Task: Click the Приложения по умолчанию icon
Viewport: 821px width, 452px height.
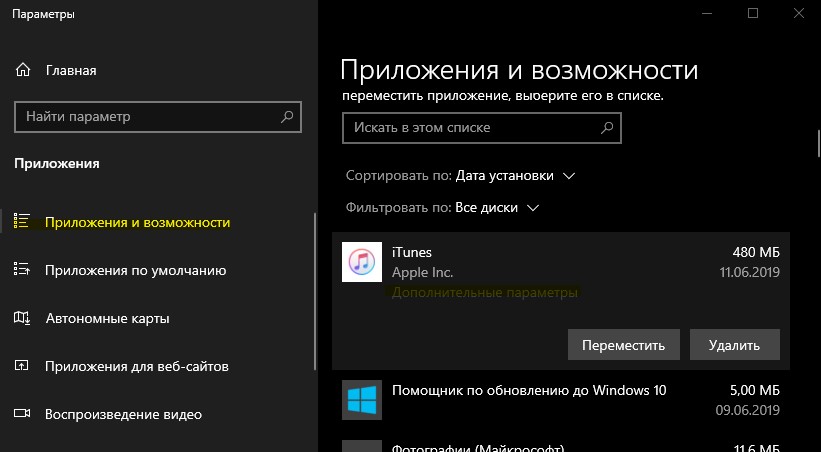Action: [x=21, y=269]
